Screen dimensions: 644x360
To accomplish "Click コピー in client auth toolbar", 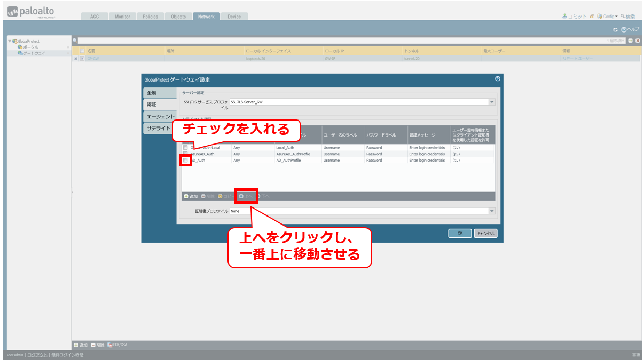I will click(226, 196).
